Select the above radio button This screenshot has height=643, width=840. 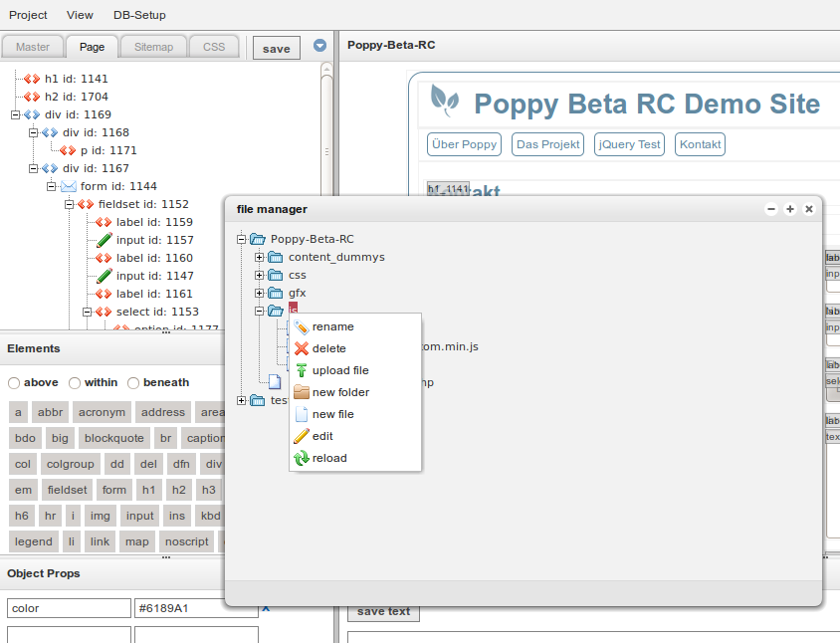tap(14, 382)
